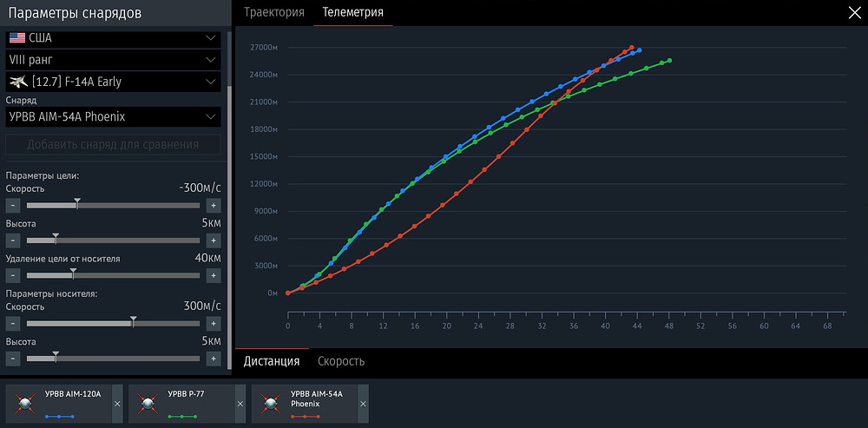Increase target altitude with plus button
The height and width of the screenshot is (428, 868).
coord(214,240)
